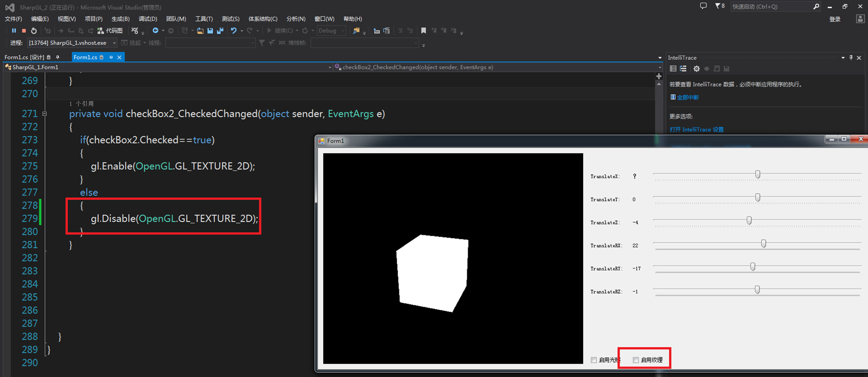This screenshot has height=377, width=868.
Task: Enable the 启用光照 lighting checkbox
Action: tap(593, 360)
